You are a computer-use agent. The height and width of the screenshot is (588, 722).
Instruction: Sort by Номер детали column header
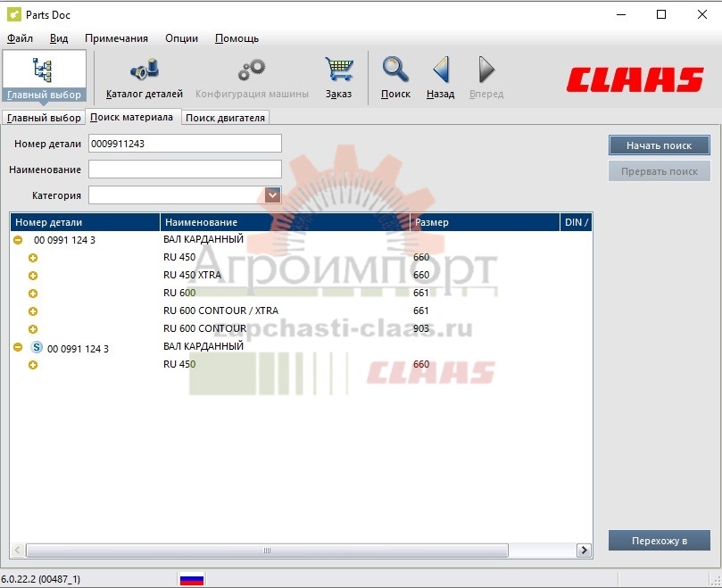point(85,222)
